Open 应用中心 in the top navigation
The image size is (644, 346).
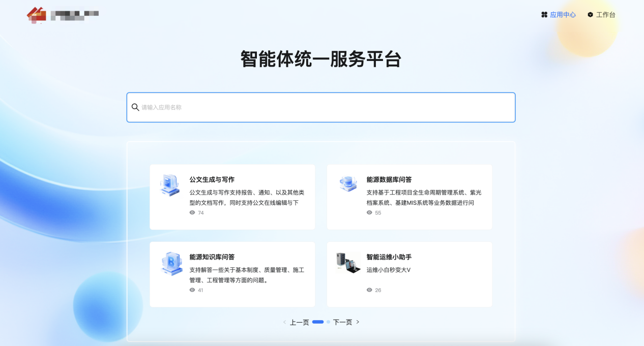tap(563, 15)
